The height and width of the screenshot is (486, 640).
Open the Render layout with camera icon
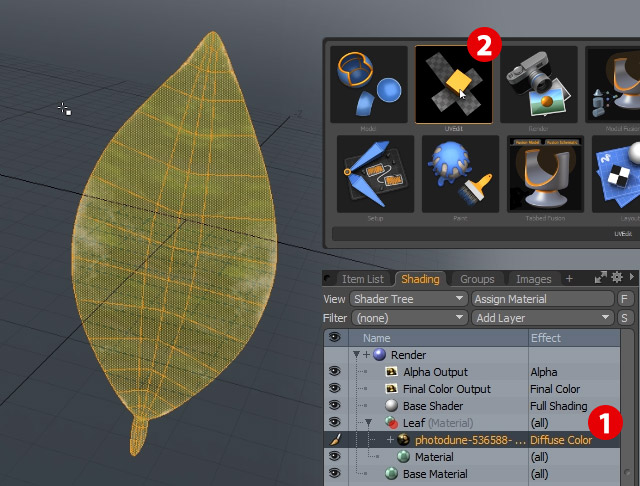(x=539, y=84)
